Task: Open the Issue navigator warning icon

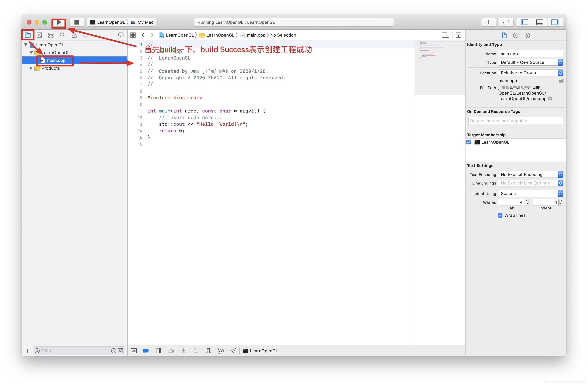Action: [74, 35]
